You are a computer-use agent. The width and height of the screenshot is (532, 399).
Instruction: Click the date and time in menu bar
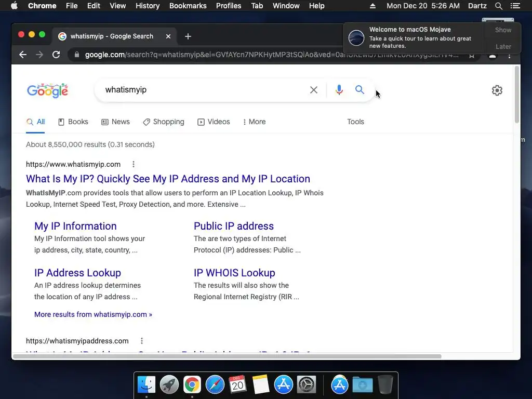[x=423, y=6]
